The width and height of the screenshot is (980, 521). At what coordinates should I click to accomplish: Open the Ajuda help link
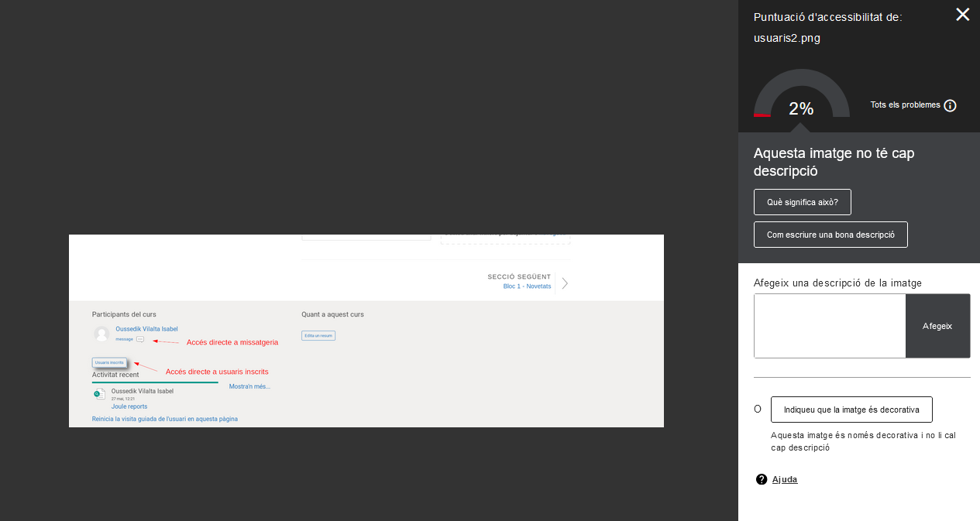[x=785, y=479]
